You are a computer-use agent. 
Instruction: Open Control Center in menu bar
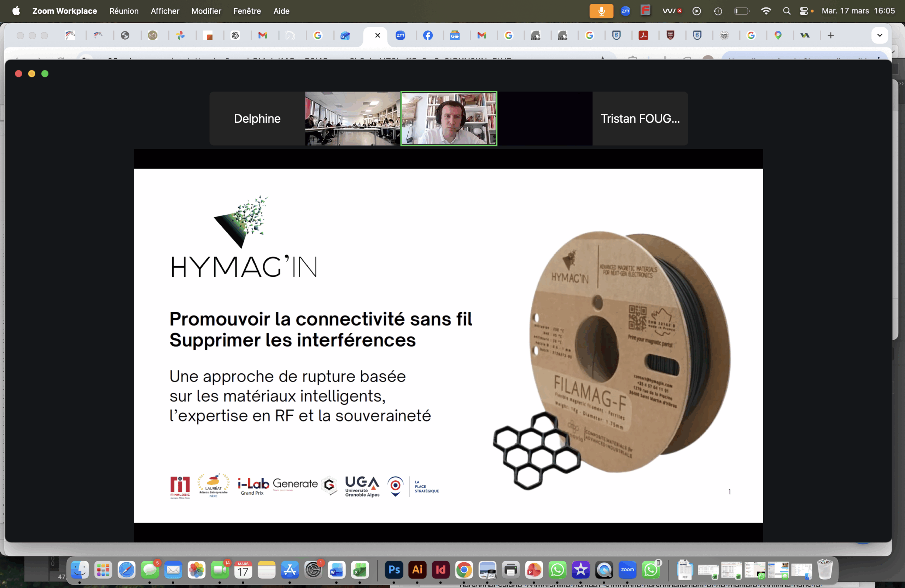[804, 11]
